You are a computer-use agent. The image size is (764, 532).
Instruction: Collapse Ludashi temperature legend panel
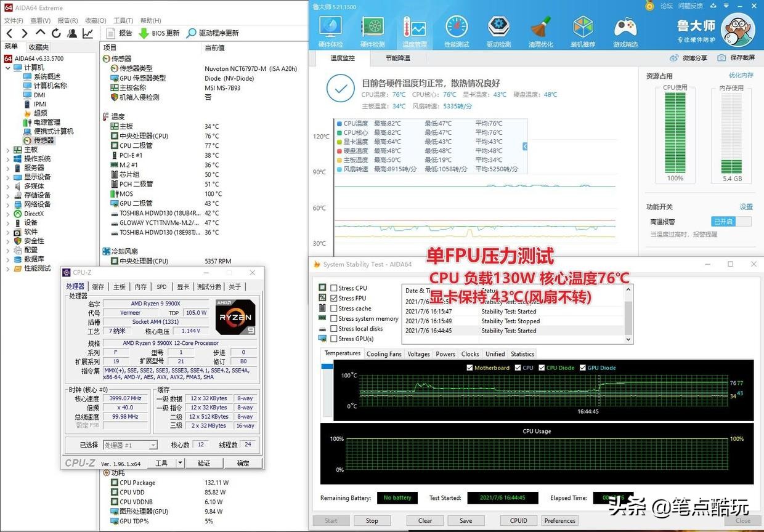525,147
